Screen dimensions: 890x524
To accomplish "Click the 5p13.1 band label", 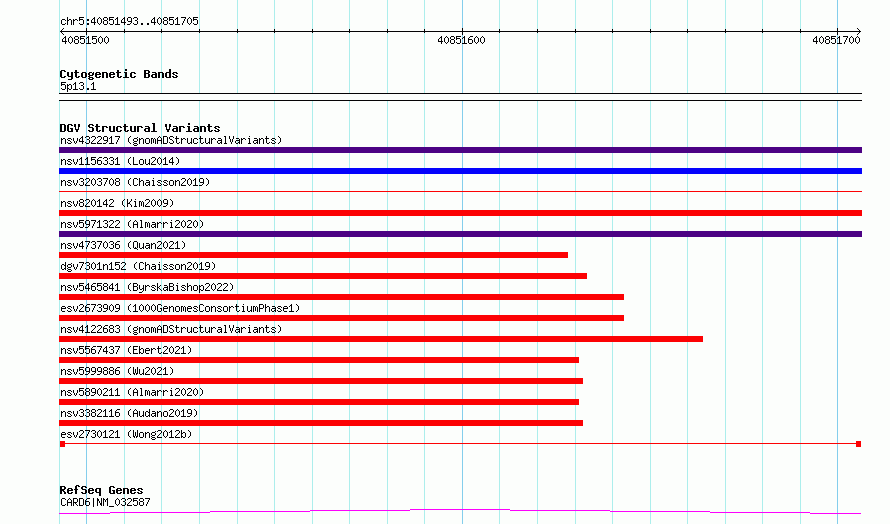I will pos(78,86).
